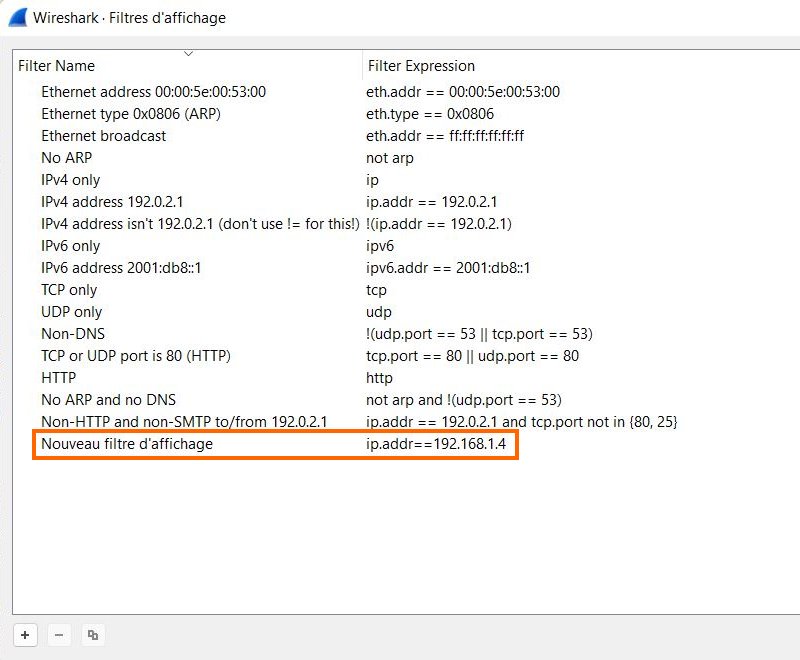
Task: Select the 'No ARP' filter name
Action: (67, 158)
